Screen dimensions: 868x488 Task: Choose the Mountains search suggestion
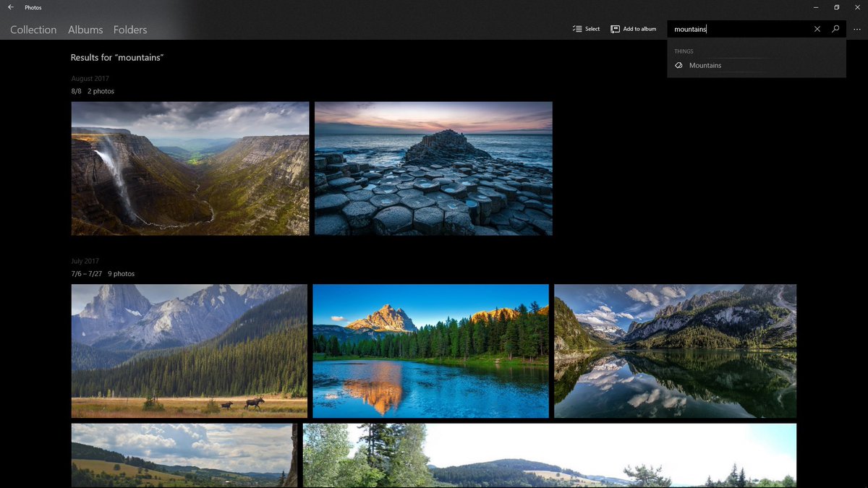(x=705, y=65)
